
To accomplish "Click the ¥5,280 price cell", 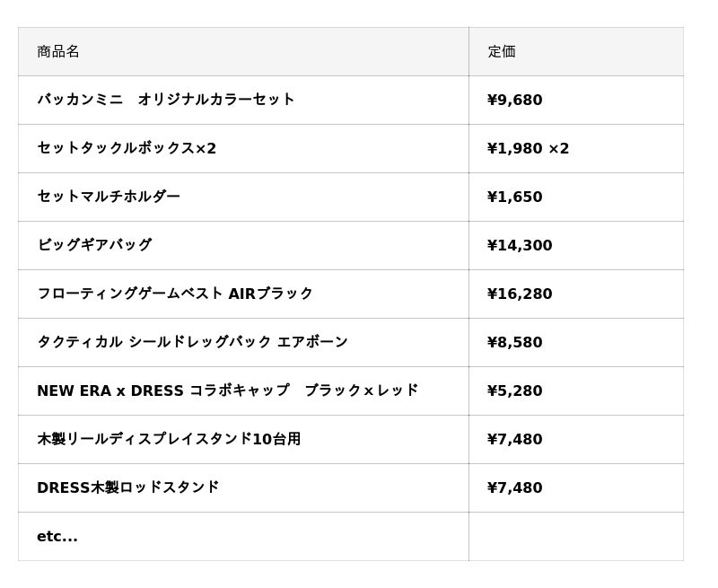I will 514,391.
